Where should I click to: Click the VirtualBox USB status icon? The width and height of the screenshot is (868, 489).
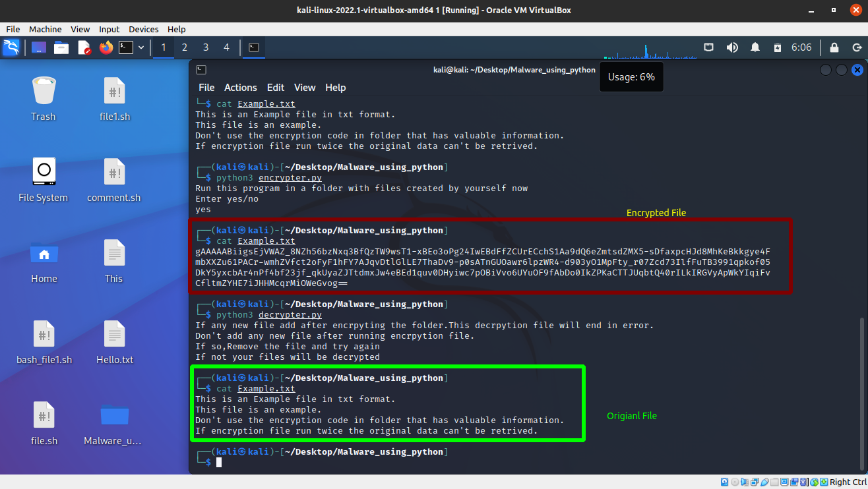tap(764, 482)
